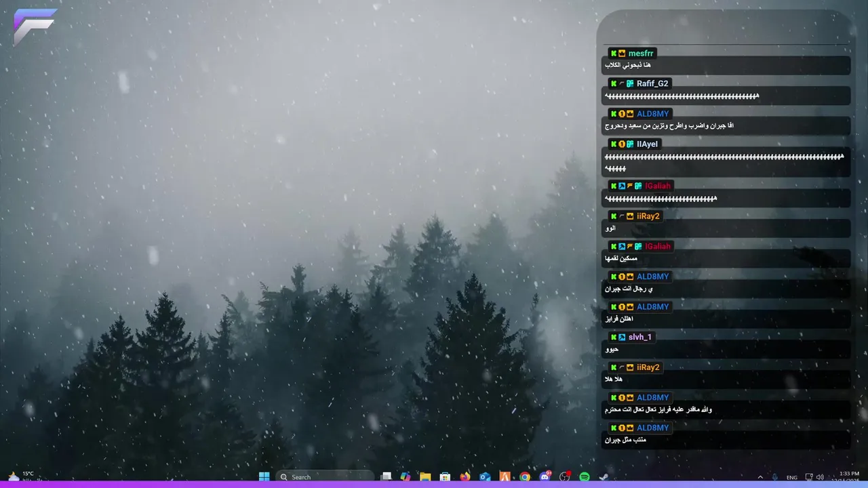Switch to OBS Studio in the taskbar
The image size is (868, 488).
tap(565, 476)
